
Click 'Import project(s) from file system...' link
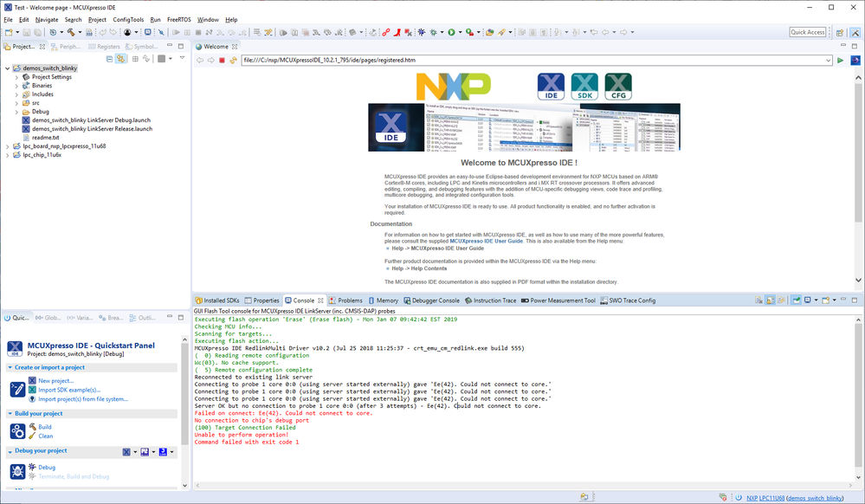83,399
